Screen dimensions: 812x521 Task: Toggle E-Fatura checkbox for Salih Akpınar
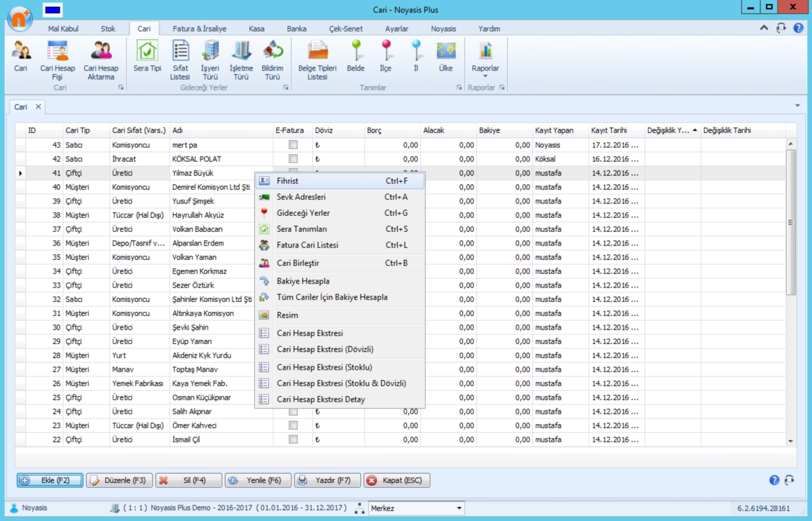[x=293, y=412]
